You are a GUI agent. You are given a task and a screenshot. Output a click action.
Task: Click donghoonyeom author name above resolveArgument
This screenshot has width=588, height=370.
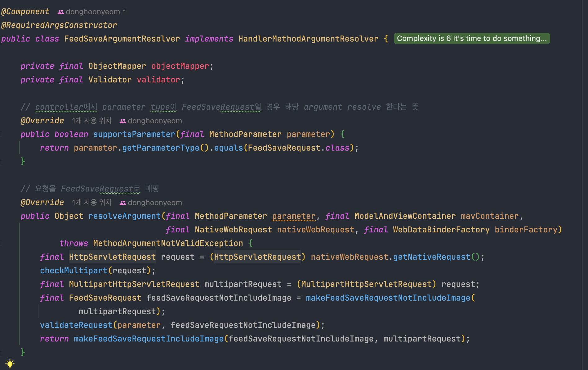155,203
